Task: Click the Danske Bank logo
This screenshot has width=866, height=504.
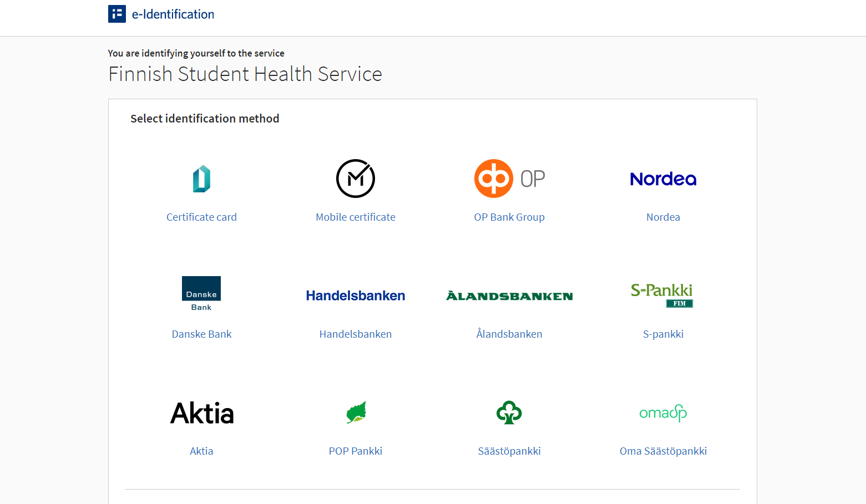Action: pos(201,294)
